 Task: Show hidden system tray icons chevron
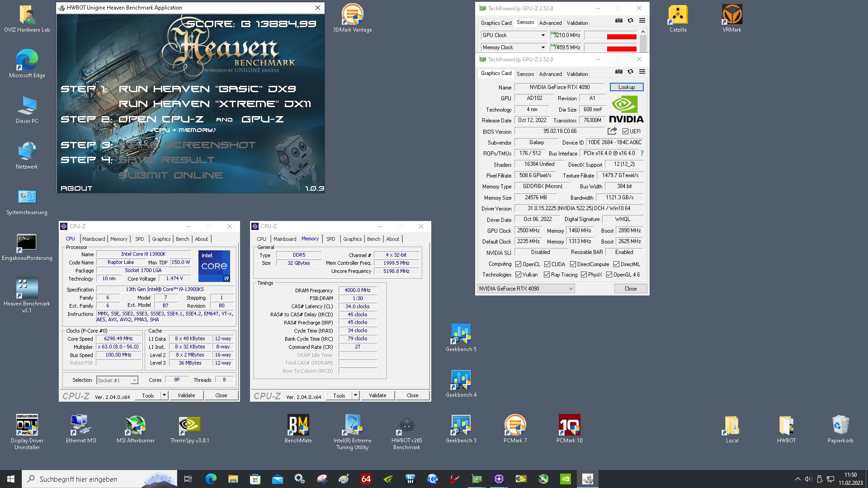point(797,479)
